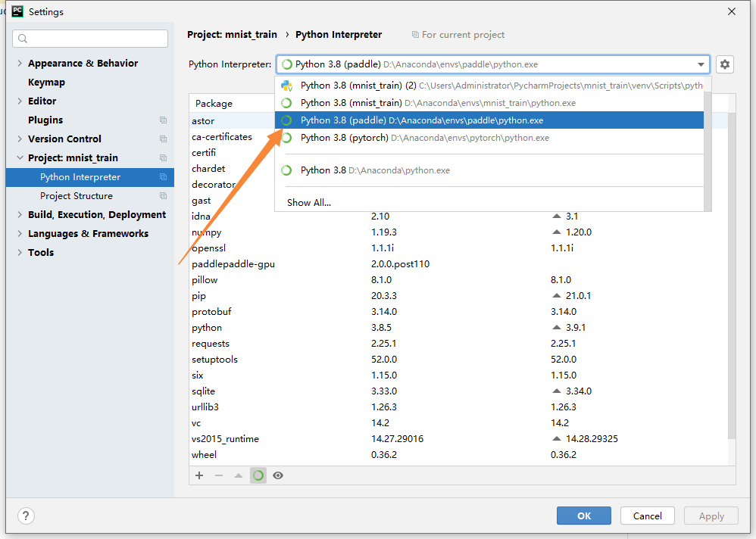756x539 pixels.
Task: Click the package list vertical scrollbar
Action: coord(732,275)
